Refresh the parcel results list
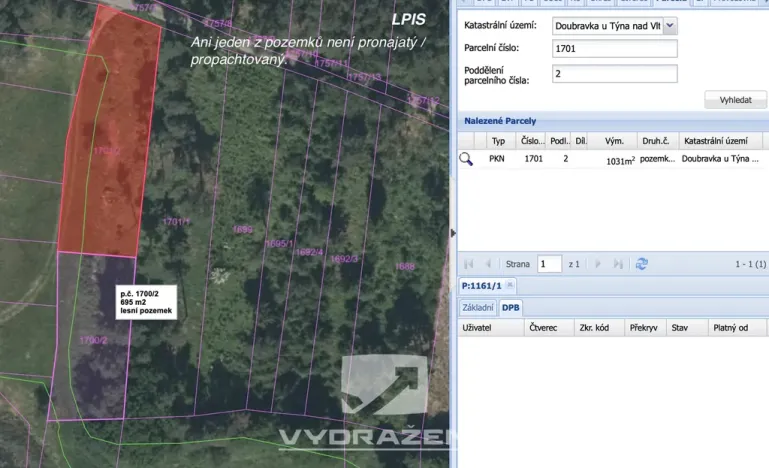The width and height of the screenshot is (769, 468). pyautogui.click(x=641, y=264)
